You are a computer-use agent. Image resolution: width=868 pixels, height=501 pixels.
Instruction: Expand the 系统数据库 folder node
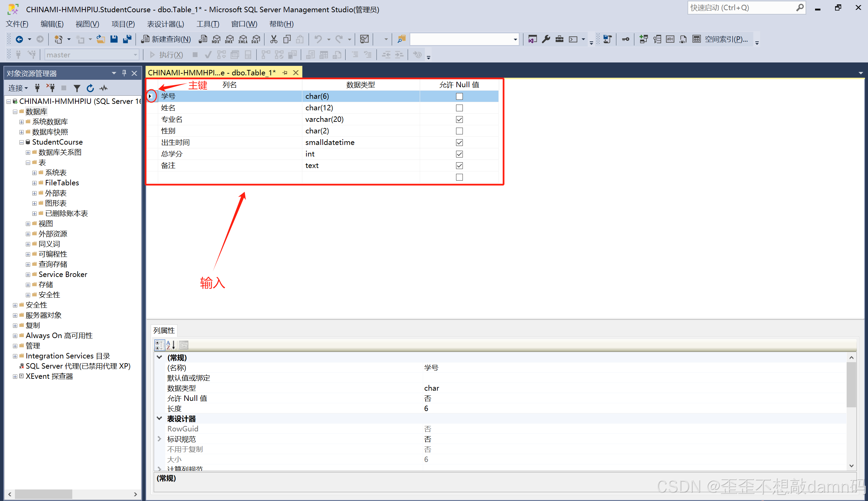coord(21,122)
